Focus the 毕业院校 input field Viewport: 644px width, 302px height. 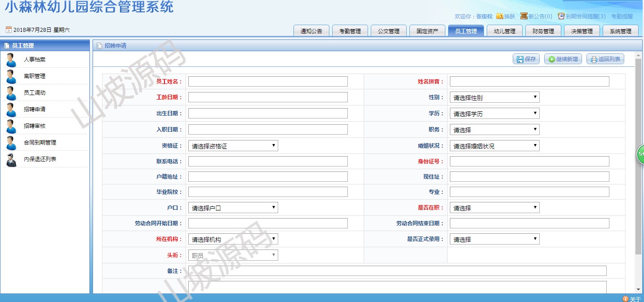[x=268, y=192]
